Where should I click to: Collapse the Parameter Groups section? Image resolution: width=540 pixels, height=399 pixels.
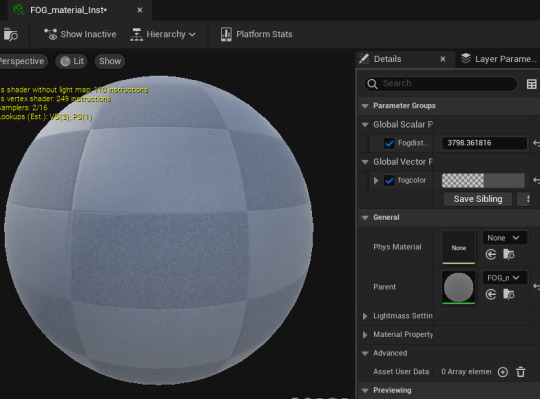(365, 106)
